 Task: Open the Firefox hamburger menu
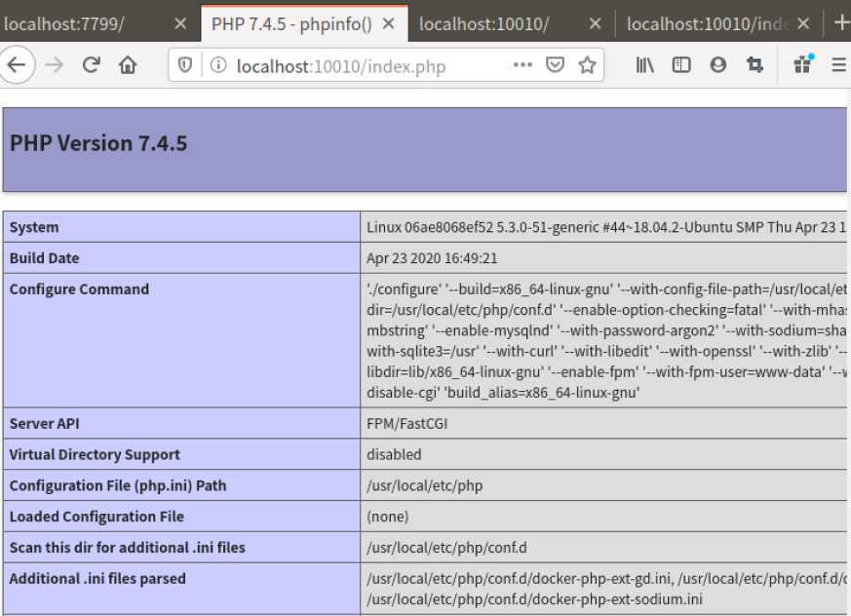(839, 65)
